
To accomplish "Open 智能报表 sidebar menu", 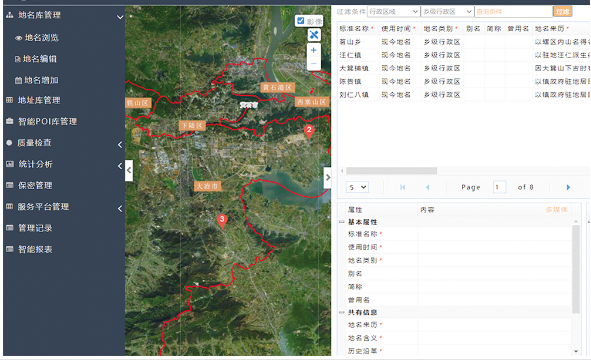I will (x=35, y=250).
